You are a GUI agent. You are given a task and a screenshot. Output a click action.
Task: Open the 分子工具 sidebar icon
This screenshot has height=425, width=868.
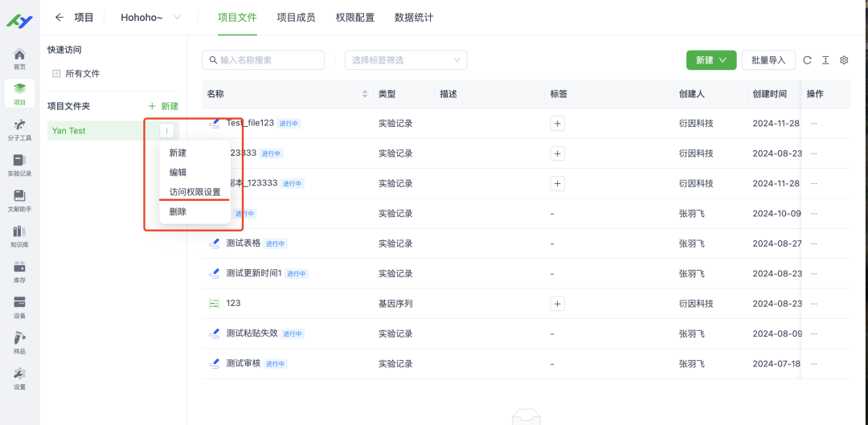pos(19,129)
